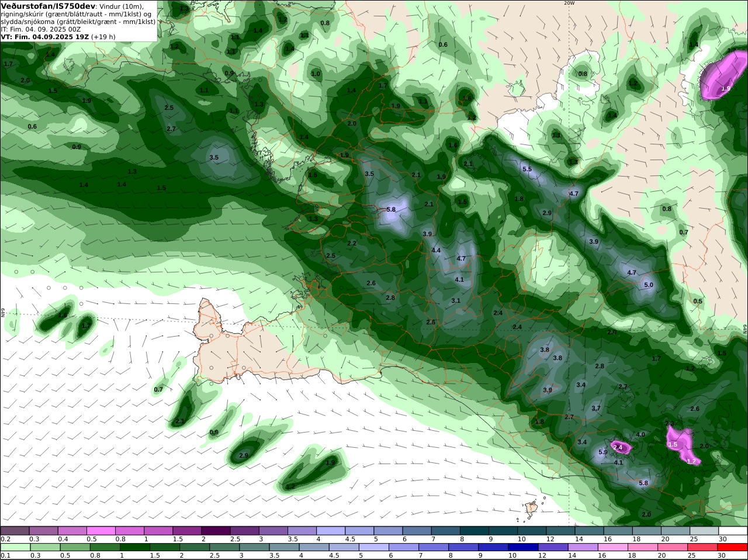Click the 20W longitude label
This screenshot has height=560, width=748.
point(569,3)
